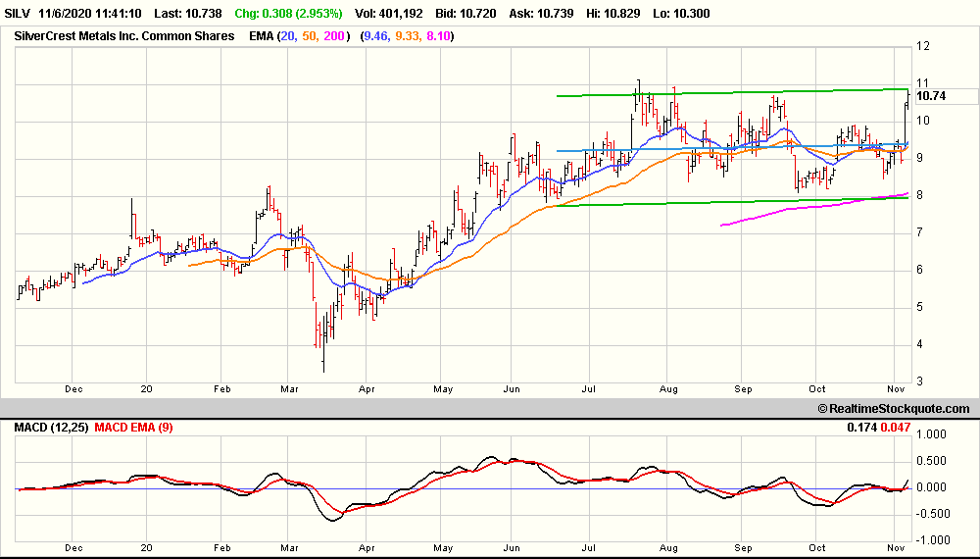Click the SILV ticker symbol

(19, 14)
